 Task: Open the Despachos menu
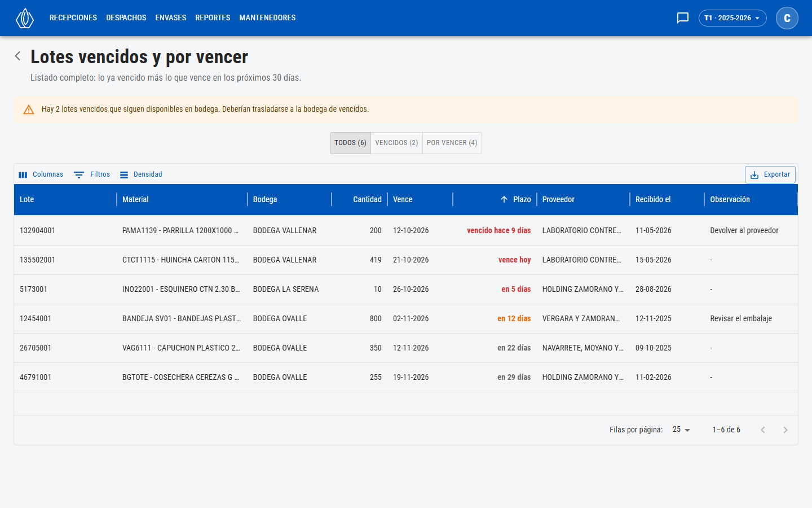pos(126,18)
